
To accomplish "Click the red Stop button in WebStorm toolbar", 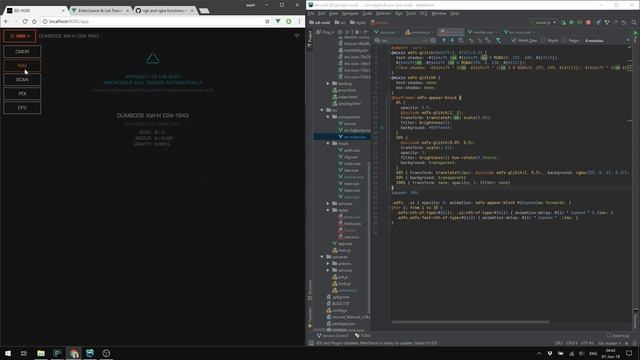I will [x=588, y=22].
